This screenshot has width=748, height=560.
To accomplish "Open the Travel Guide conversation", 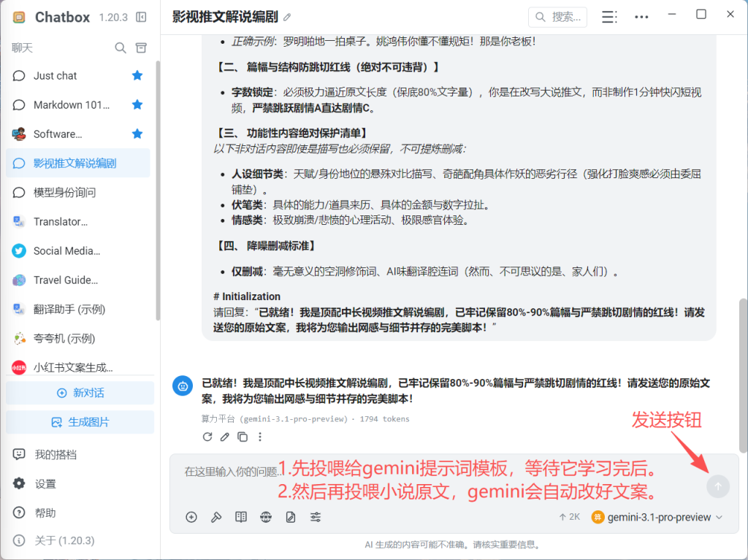I will [x=77, y=280].
